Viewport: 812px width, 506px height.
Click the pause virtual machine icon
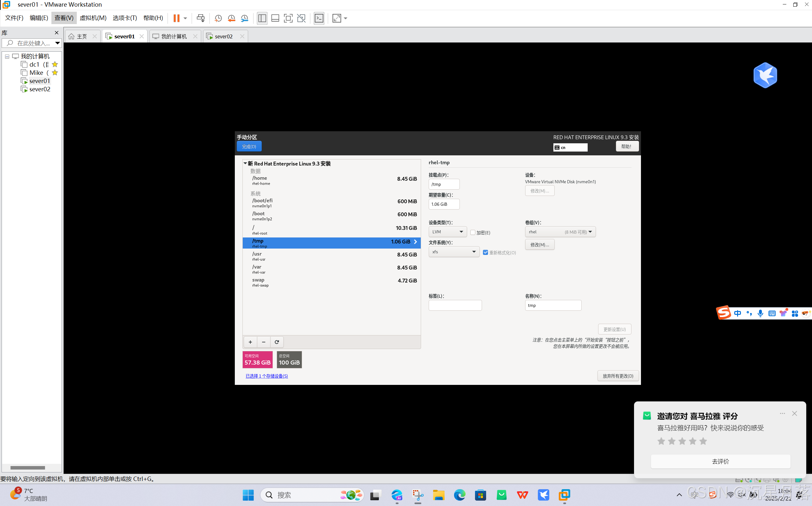(x=176, y=18)
